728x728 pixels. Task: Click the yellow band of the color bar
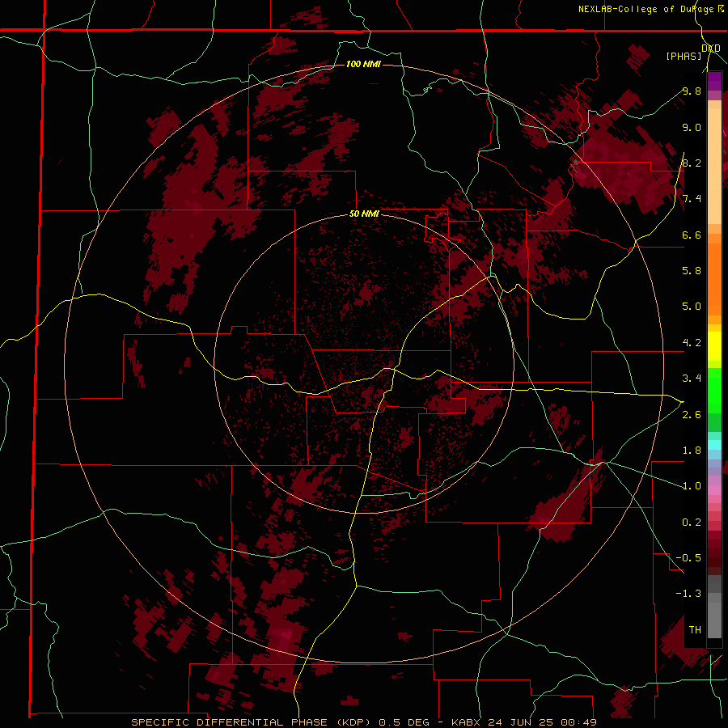coord(714,345)
